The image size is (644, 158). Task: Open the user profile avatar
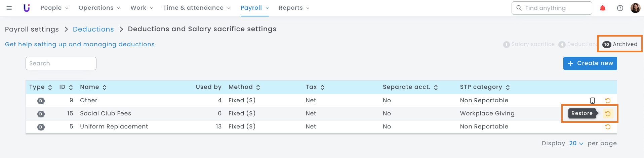click(635, 8)
